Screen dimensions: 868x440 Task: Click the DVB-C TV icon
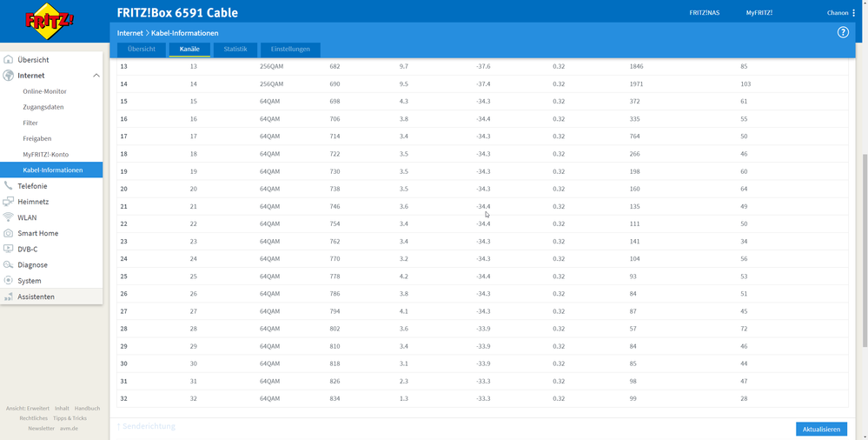click(9, 250)
